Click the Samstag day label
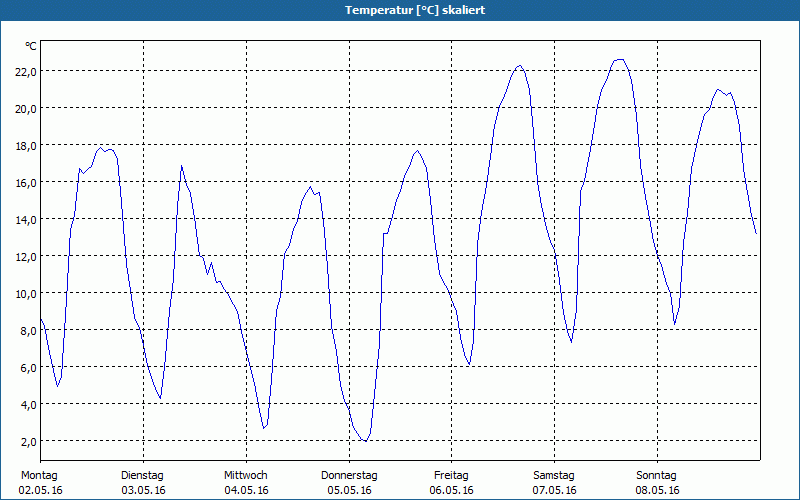800x500 pixels. (x=554, y=476)
